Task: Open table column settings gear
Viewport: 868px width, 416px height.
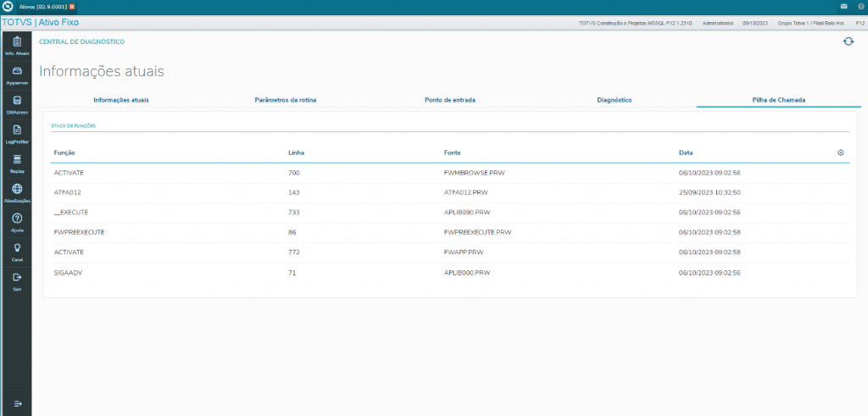Action: pos(840,153)
